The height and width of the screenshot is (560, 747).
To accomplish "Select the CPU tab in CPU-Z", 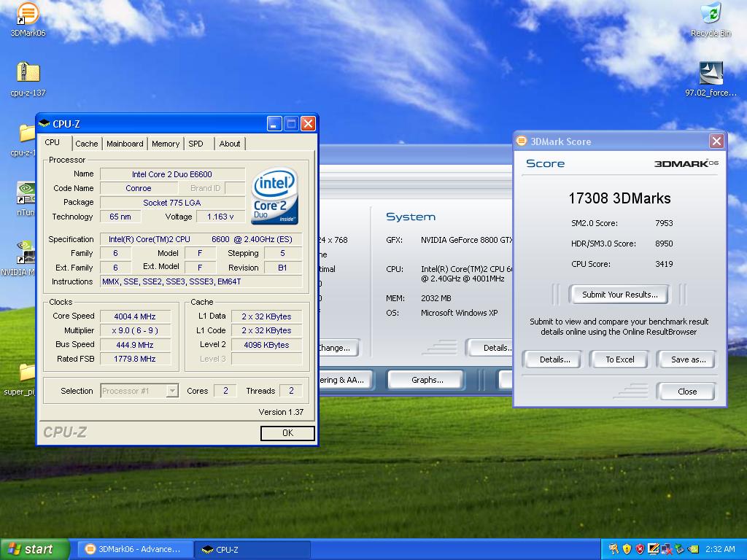I will pos(52,142).
